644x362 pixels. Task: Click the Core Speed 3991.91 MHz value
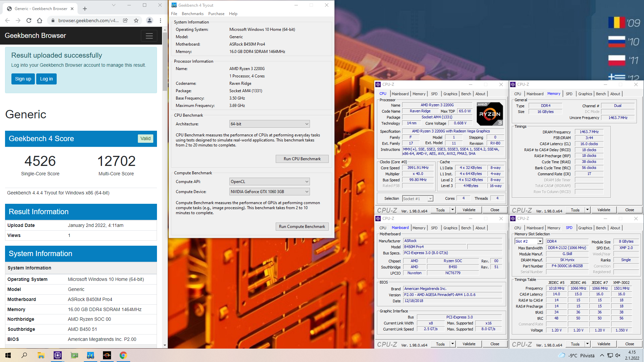click(418, 168)
